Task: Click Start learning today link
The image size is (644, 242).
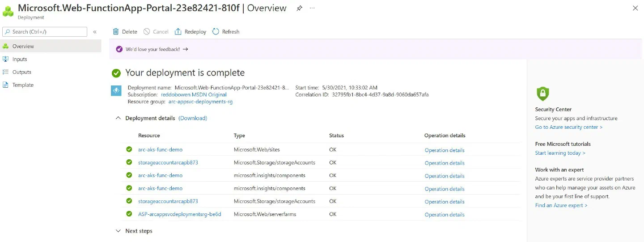Action: [x=560, y=153]
